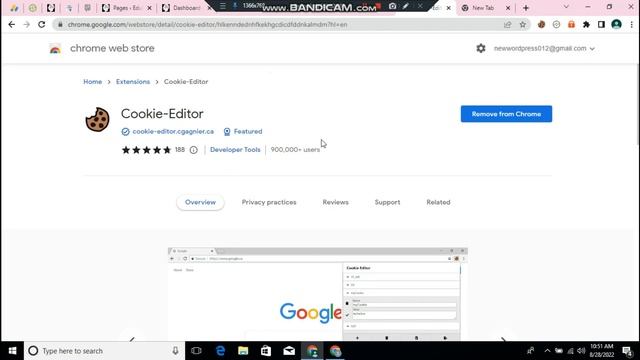Open Task View on the taskbar
This screenshot has height=360, width=640.
coord(196,351)
